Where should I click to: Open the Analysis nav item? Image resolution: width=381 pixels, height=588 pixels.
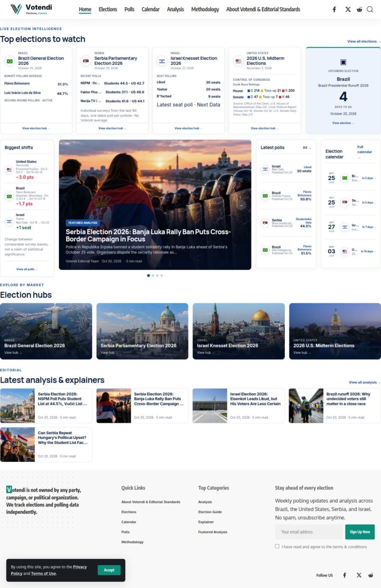coord(176,9)
